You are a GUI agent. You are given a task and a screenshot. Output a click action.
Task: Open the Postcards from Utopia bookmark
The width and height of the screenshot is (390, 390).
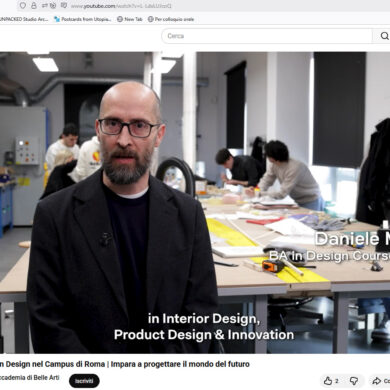(x=82, y=19)
